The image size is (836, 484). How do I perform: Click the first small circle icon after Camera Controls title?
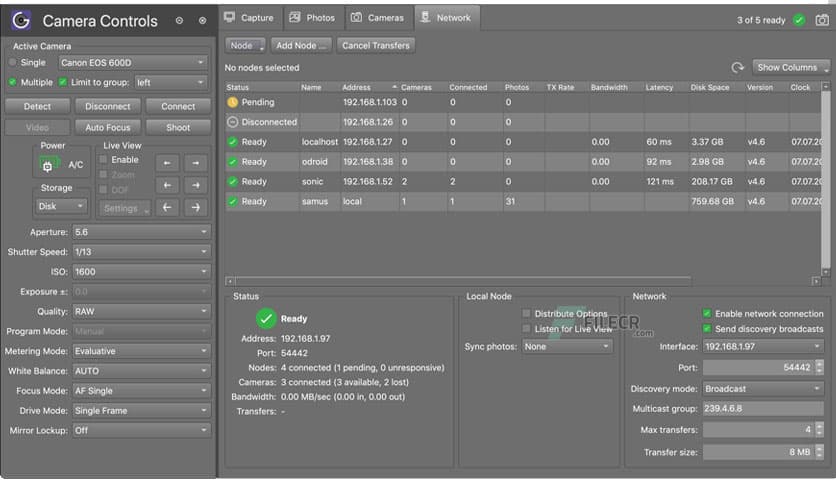[180, 21]
